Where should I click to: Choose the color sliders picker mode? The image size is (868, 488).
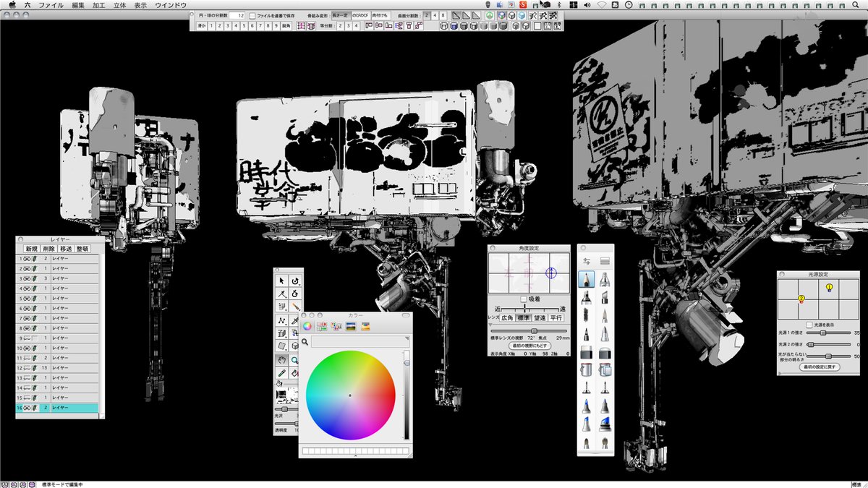click(322, 326)
